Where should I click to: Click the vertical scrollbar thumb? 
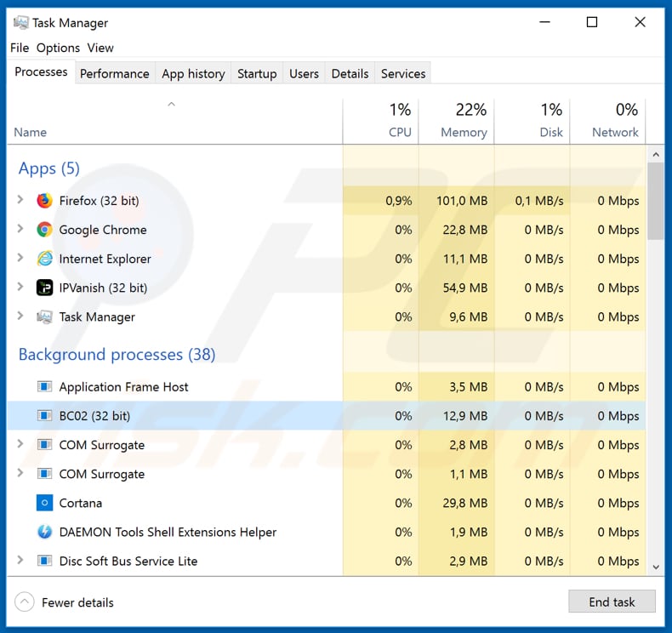(x=656, y=201)
